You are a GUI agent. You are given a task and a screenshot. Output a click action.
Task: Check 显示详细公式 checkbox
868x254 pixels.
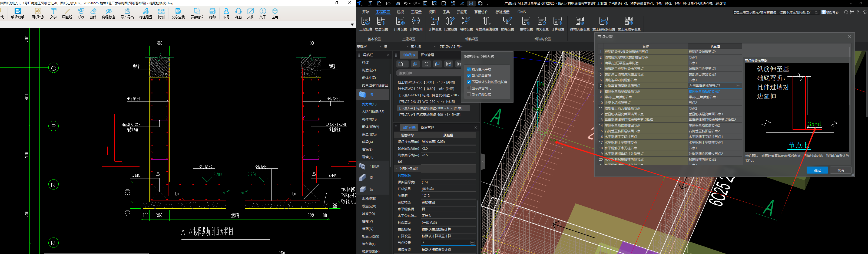[x=469, y=94]
